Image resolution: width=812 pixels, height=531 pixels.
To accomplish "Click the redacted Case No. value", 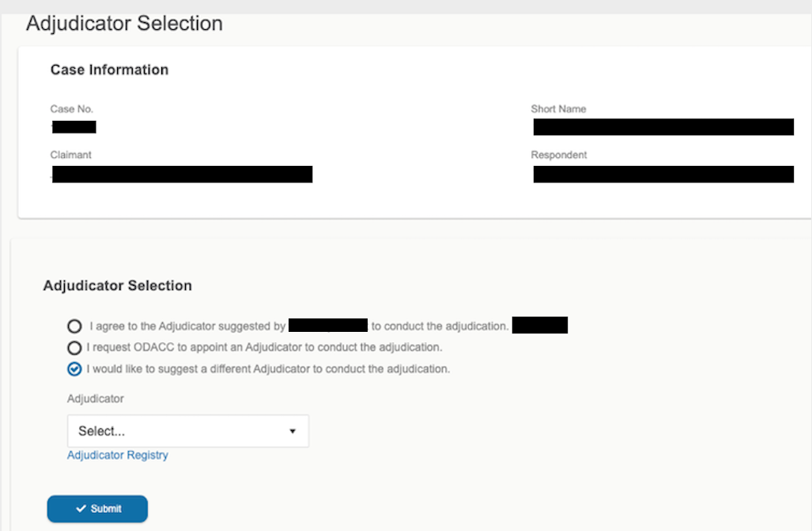I will pos(74,126).
